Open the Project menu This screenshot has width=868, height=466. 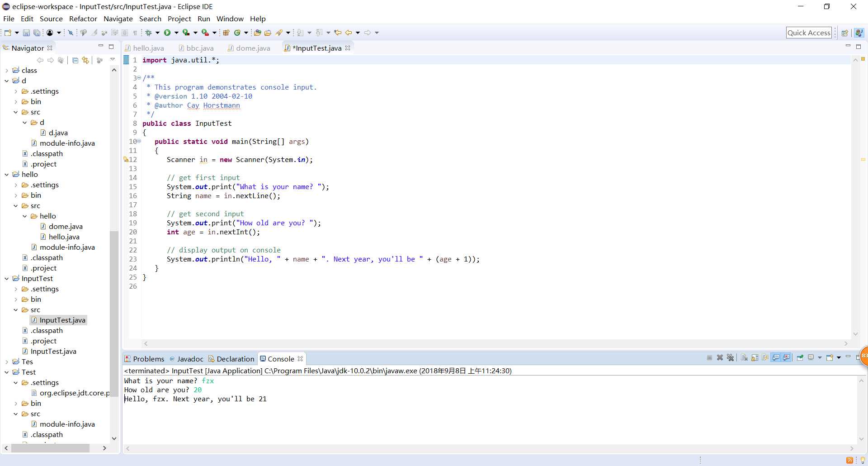pyautogui.click(x=179, y=19)
